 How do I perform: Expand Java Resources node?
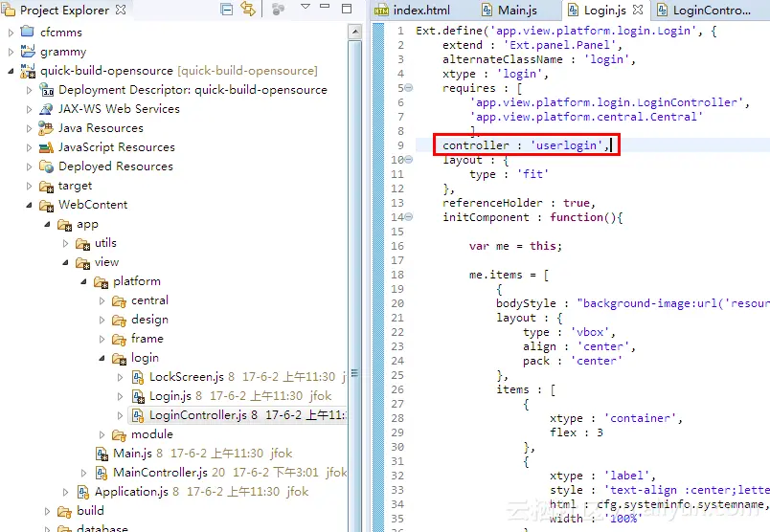pyautogui.click(x=29, y=128)
